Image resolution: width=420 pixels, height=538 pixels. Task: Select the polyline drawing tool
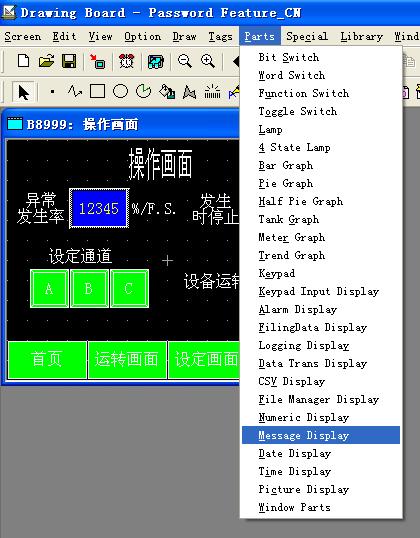click(74, 92)
